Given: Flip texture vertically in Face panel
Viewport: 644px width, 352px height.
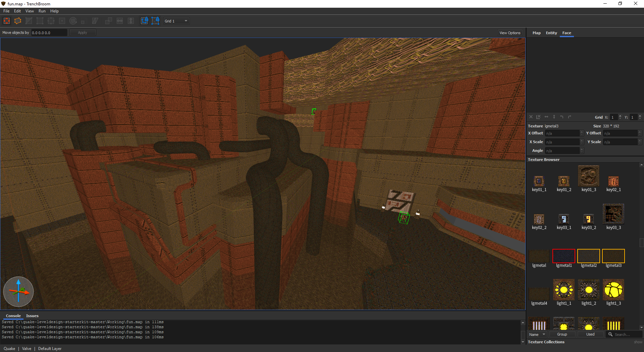Looking at the screenshot, I should click(x=554, y=117).
